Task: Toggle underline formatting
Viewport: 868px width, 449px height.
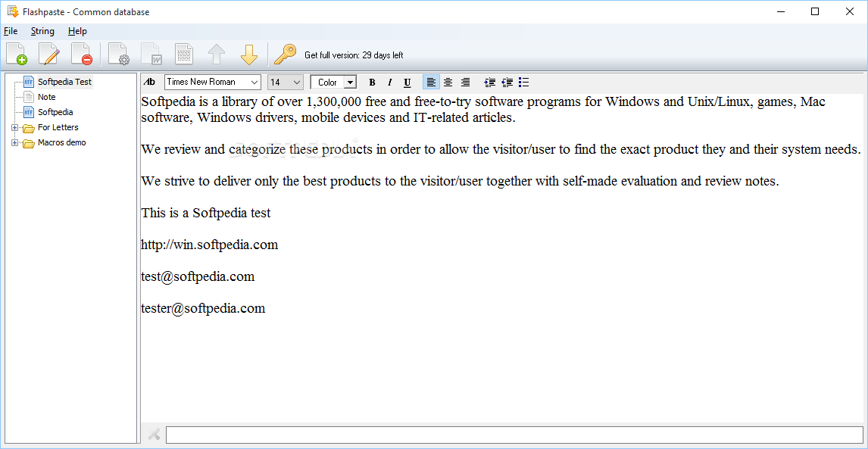Action: [407, 83]
